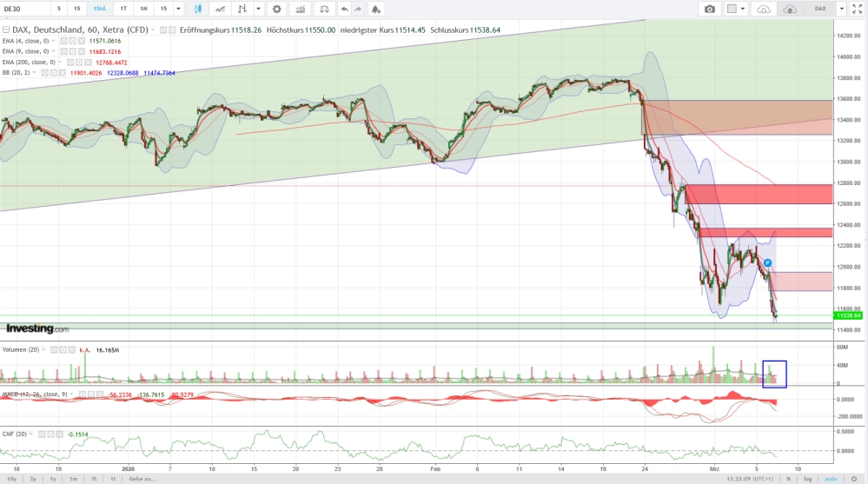
Task: Open chart settings gear icon
Action: click(277, 9)
